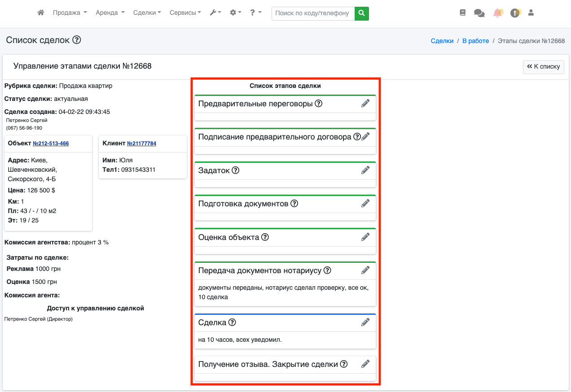Image resolution: width=571 pixels, height=392 pixels.
Task: Open the chat messages icon
Action: tap(479, 13)
